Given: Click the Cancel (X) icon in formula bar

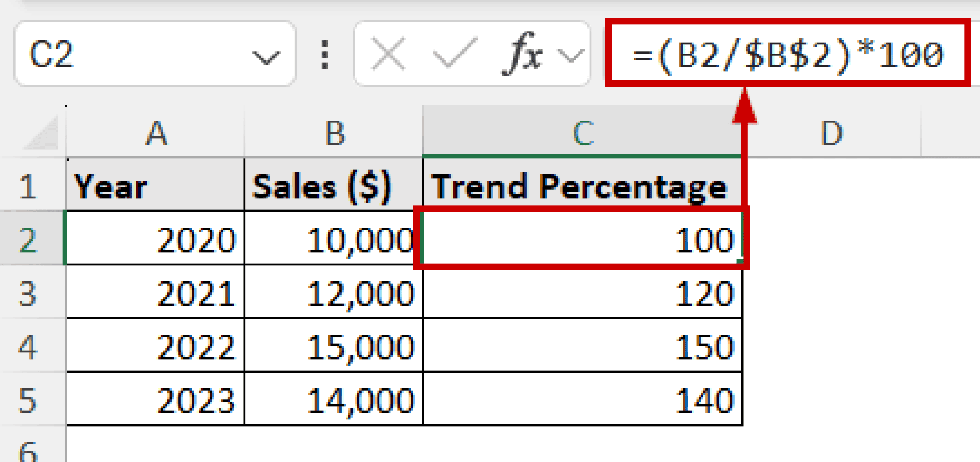Looking at the screenshot, I should pos(389,53).
